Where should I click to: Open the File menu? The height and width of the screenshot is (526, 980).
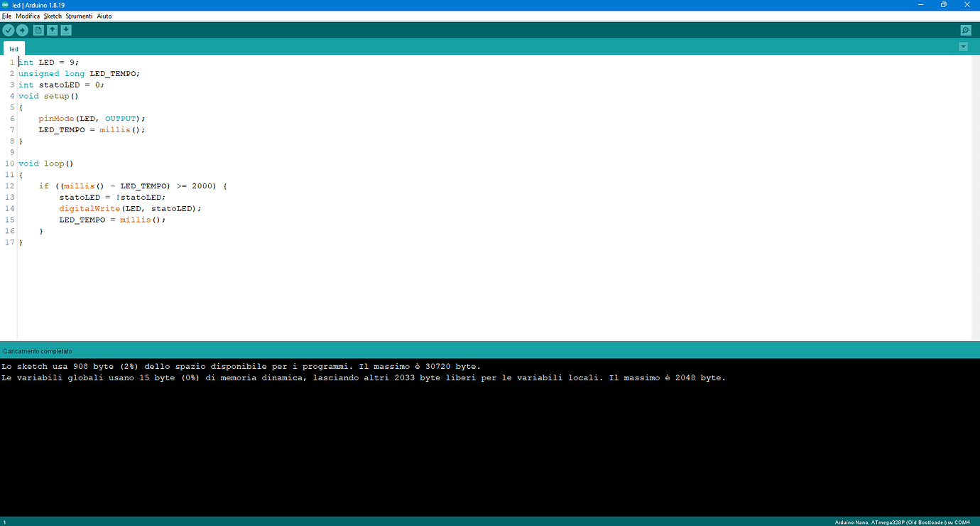pyautogui.click(x=6, y=16)
